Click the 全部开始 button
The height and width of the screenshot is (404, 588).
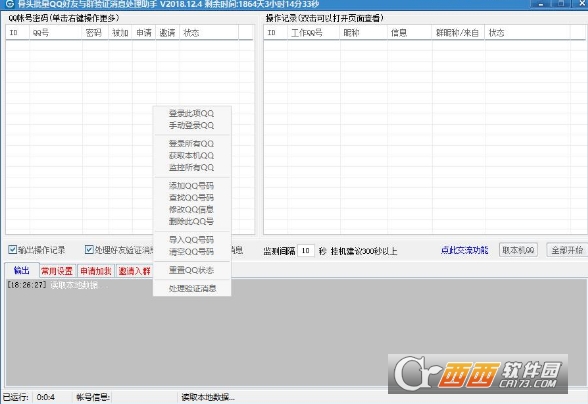[x=567, y=250]
